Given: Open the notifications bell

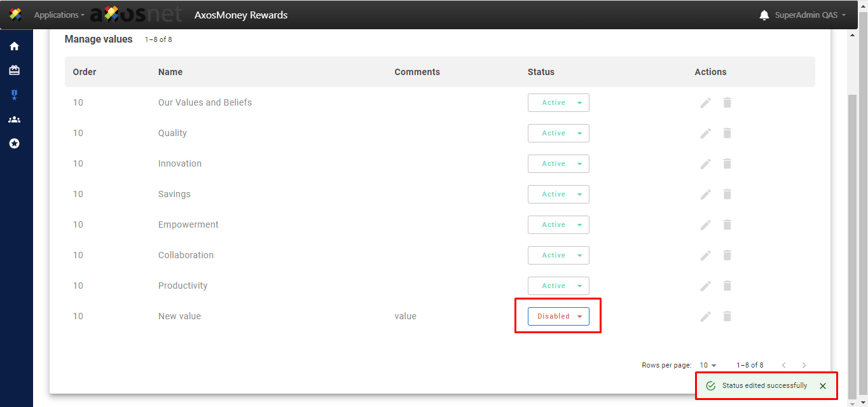Looking at the screenshot, I should coord(764,15).
